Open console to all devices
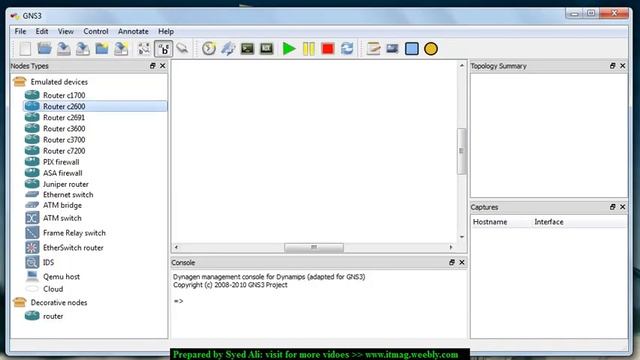This screenshot has width=640, height=360. [x=247, y=49]
